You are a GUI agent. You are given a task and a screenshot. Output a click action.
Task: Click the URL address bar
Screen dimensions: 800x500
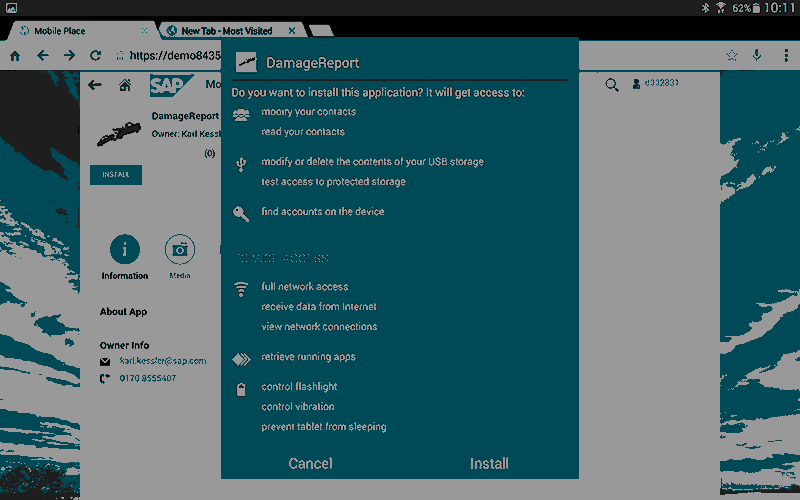(170, 56)
